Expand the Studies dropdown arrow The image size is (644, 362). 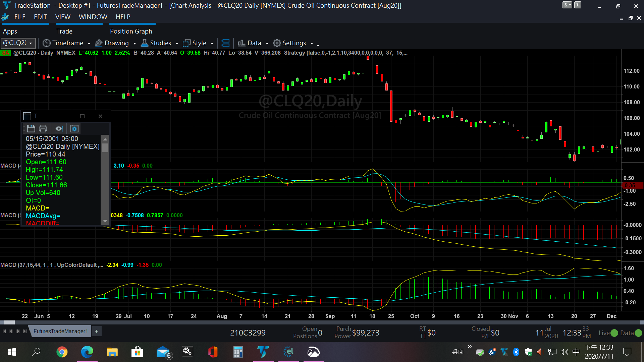[x=177, y=43]
